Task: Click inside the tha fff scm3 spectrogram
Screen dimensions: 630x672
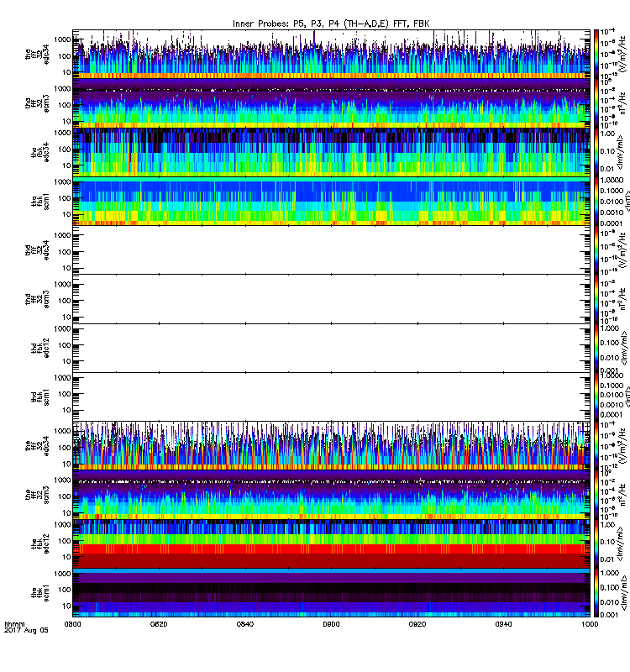Action: 331,103
